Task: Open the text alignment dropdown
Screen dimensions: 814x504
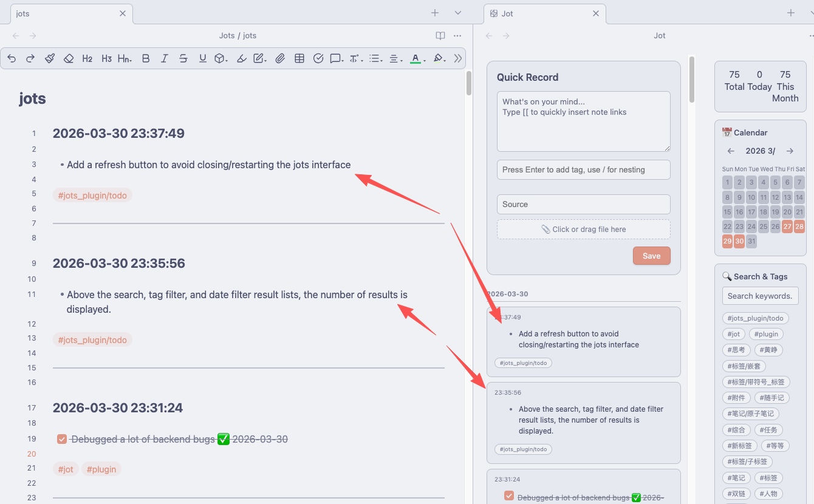Action: 395,58
